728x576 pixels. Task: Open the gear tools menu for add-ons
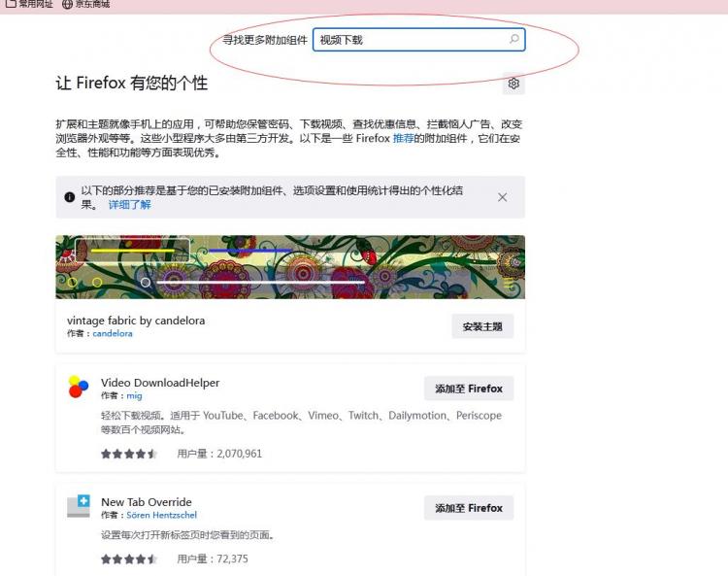tap(513, 84)
